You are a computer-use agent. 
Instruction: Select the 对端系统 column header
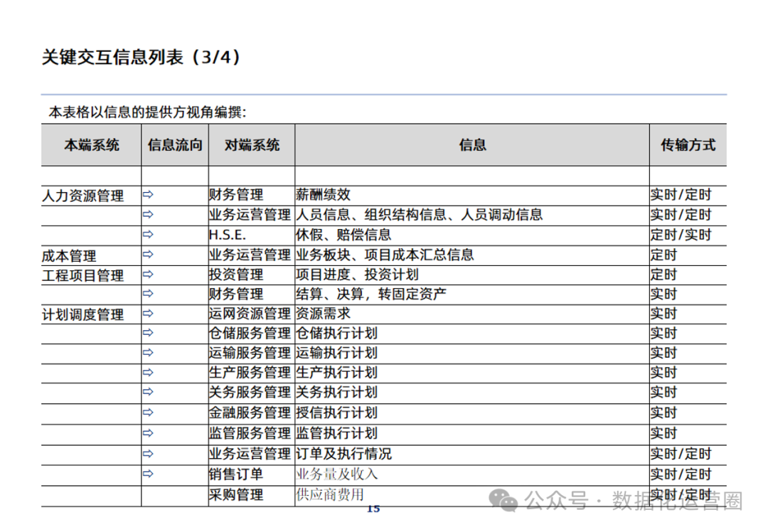(x=252, y=145)
